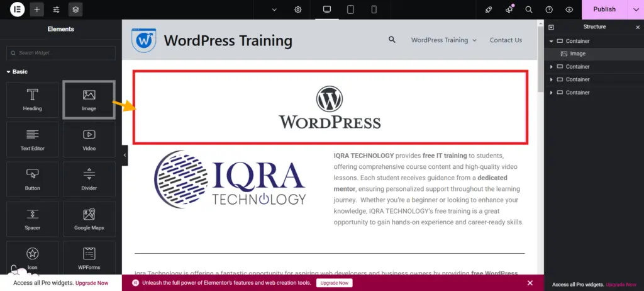The height and width of the screenshot is (291, 644).
Task: Collapse the Basic widgets category
Action: (x=17, y=72)
